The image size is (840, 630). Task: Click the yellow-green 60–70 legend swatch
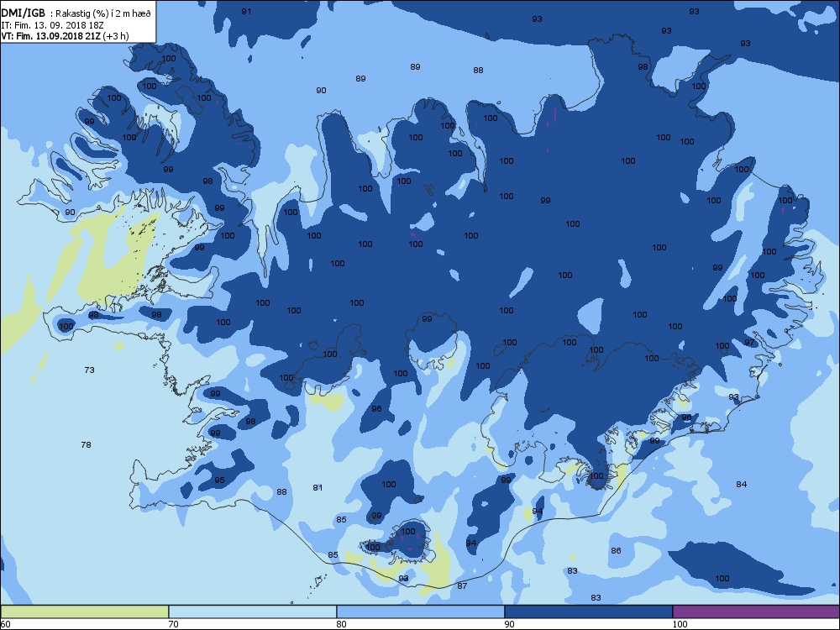coord(84,612)
